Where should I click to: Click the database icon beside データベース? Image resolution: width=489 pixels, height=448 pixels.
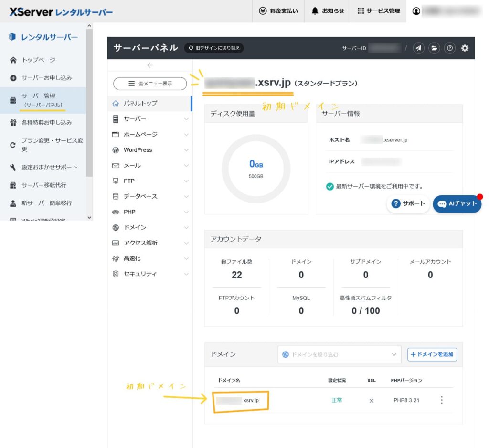116,197
